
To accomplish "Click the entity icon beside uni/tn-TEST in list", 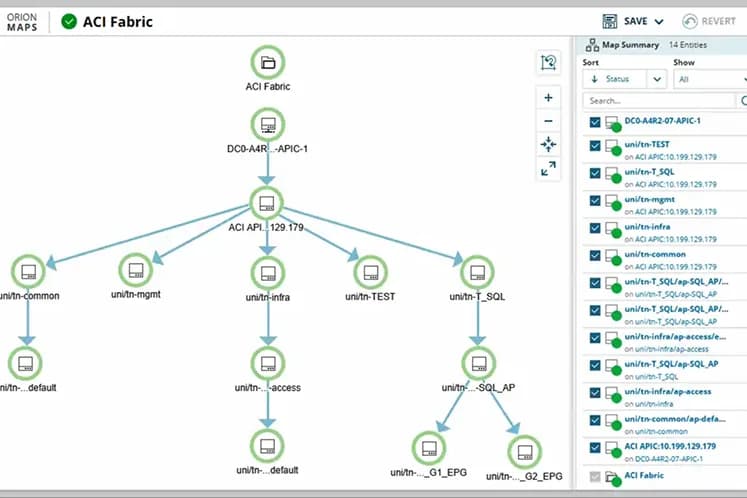I will pos(613,147).
